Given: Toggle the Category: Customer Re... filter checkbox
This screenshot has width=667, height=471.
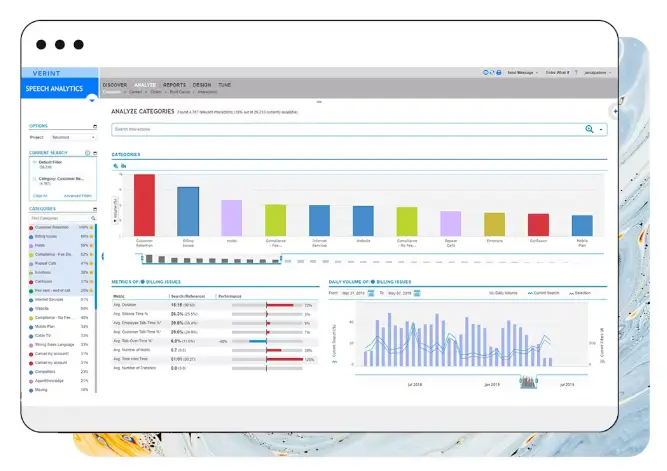Looking at the screenshot, I should coord(34,179).
